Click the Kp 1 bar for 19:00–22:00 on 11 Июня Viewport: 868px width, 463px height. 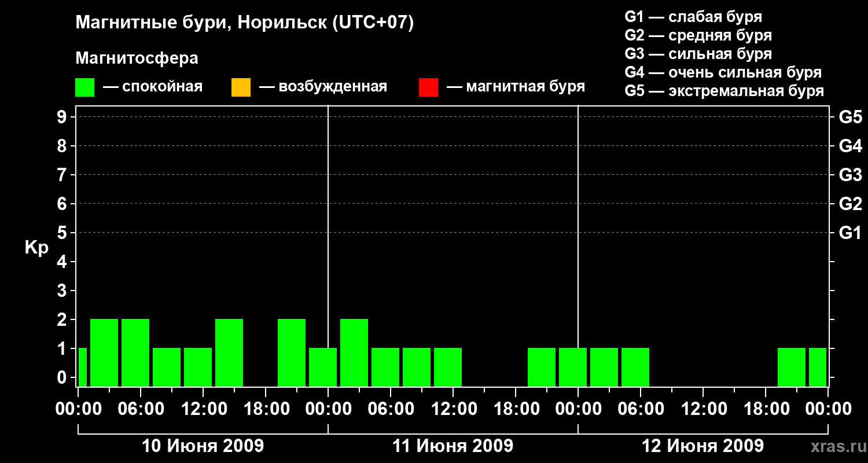(x=542, y=367)
